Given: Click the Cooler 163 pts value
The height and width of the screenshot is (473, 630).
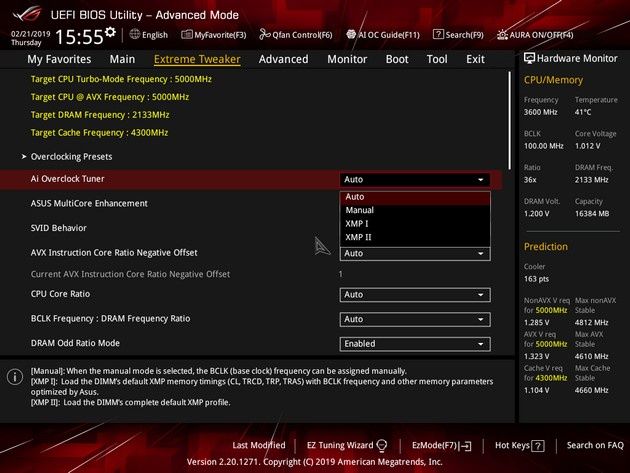Looking at the screenshot, I should 536,279.
